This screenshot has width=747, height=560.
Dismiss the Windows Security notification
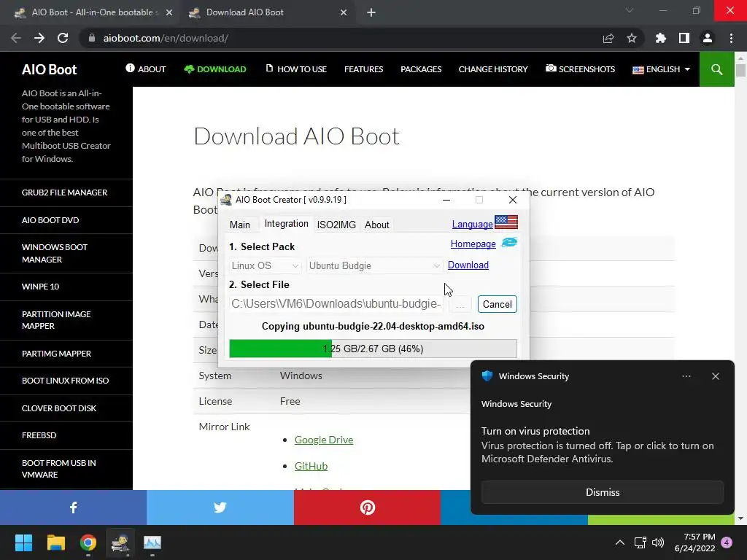602,492
